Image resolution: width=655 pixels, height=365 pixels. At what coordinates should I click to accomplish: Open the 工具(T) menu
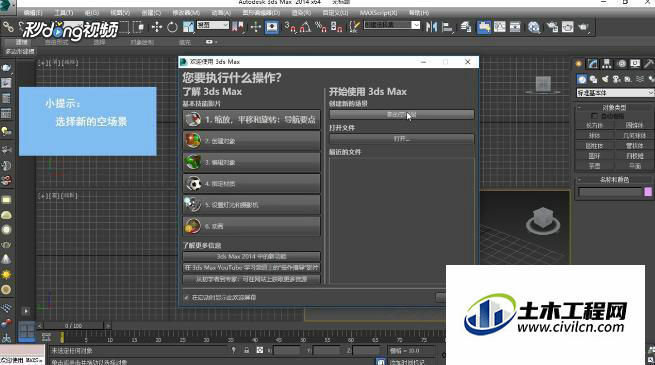tap(63, 13)
